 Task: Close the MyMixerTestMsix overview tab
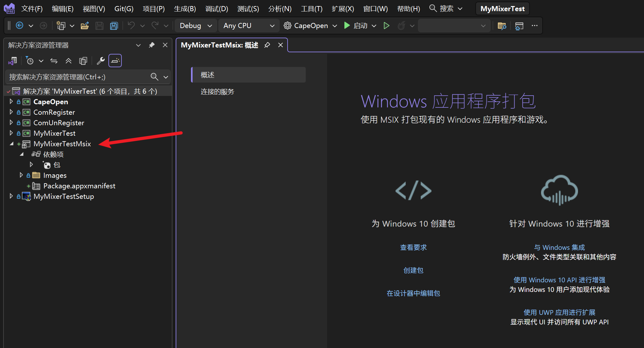(281, 45)
